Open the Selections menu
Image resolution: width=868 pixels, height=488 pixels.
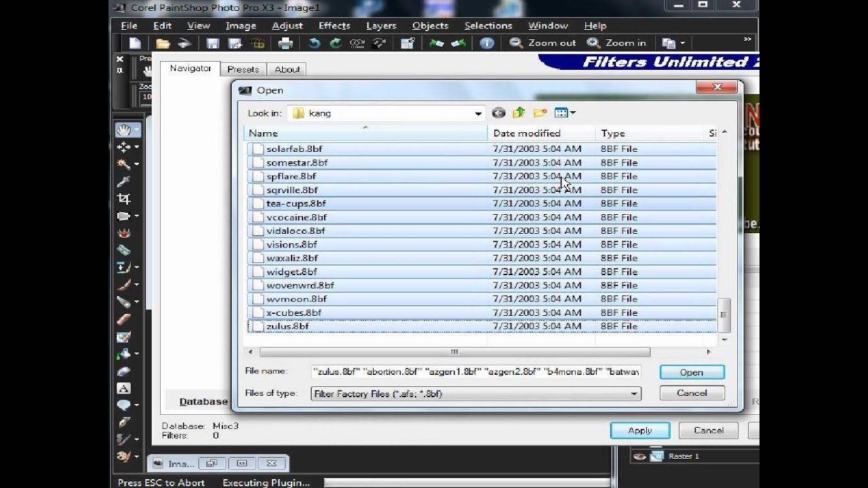coord(488,26)
